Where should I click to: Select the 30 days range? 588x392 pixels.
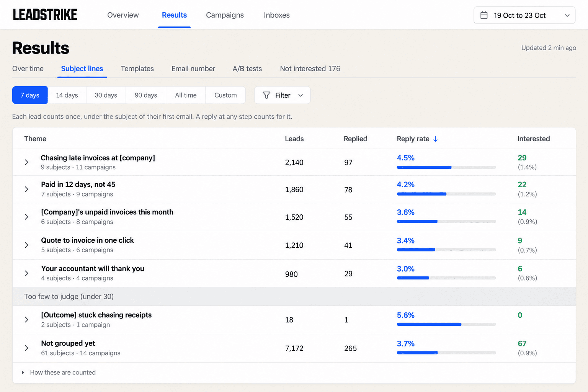106,95
